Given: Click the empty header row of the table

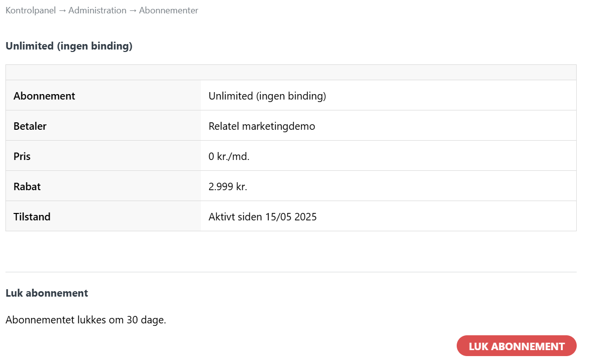Looking at the screenshot, I should click(x=291, y=72).
